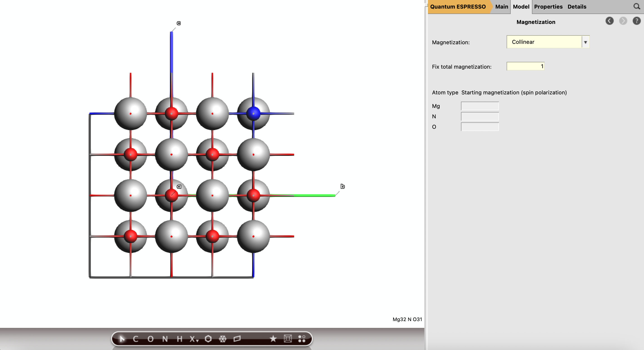The height and width of the screenshot is (350, 644).
Task: Choose the Hydrogen atom tool
Action: [x=179, y=339]
